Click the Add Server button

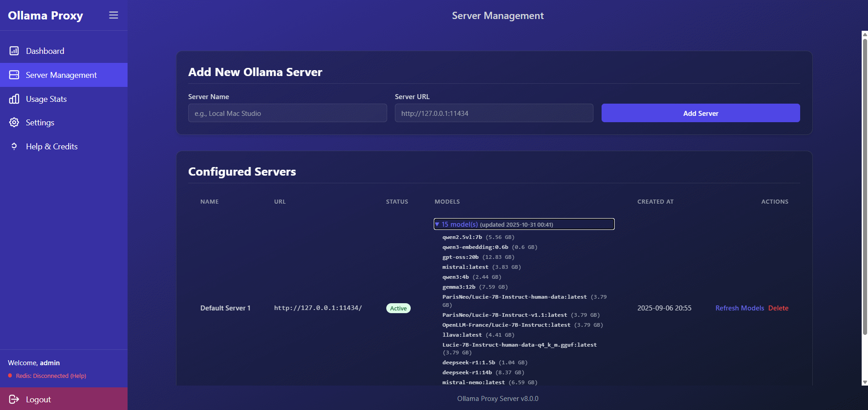tap(701, 113)
